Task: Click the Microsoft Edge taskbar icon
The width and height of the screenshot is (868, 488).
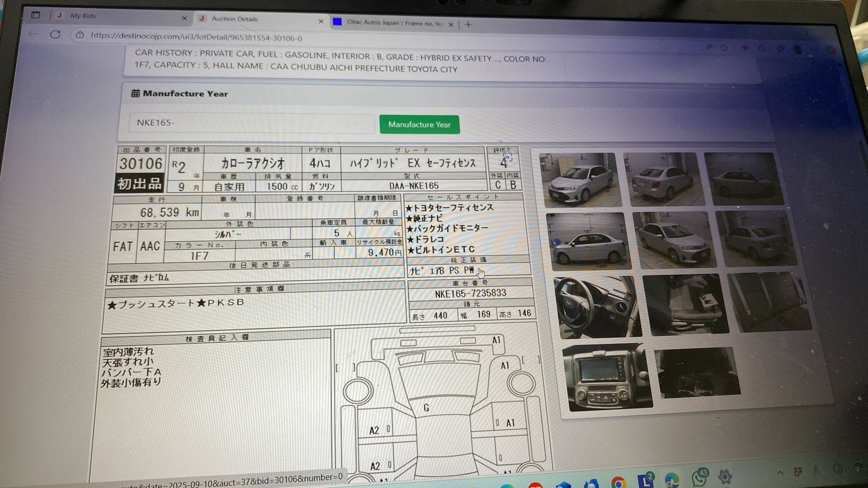Action: point(672,480)
